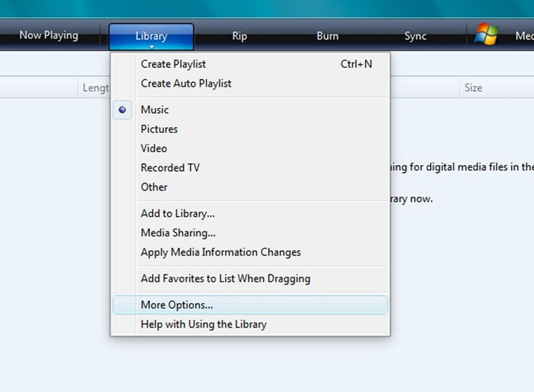Select the Music category radio button

coord(123,110)
